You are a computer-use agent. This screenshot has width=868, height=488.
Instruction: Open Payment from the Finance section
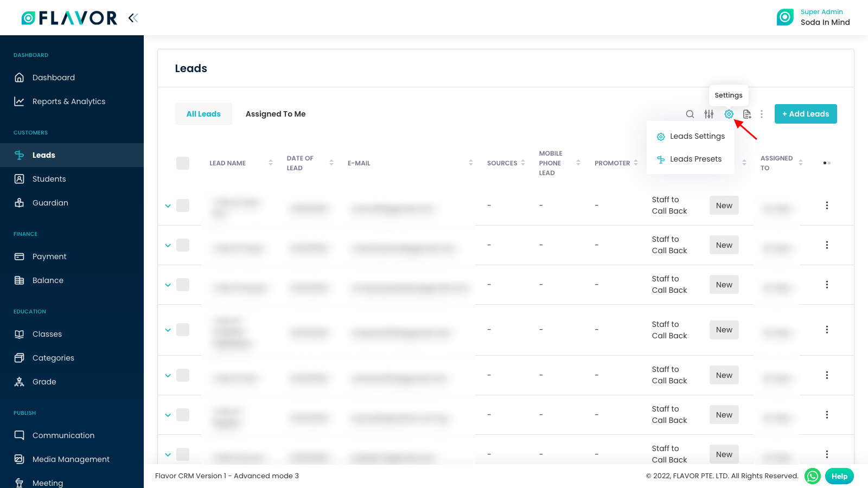click(x=49, y=256)
